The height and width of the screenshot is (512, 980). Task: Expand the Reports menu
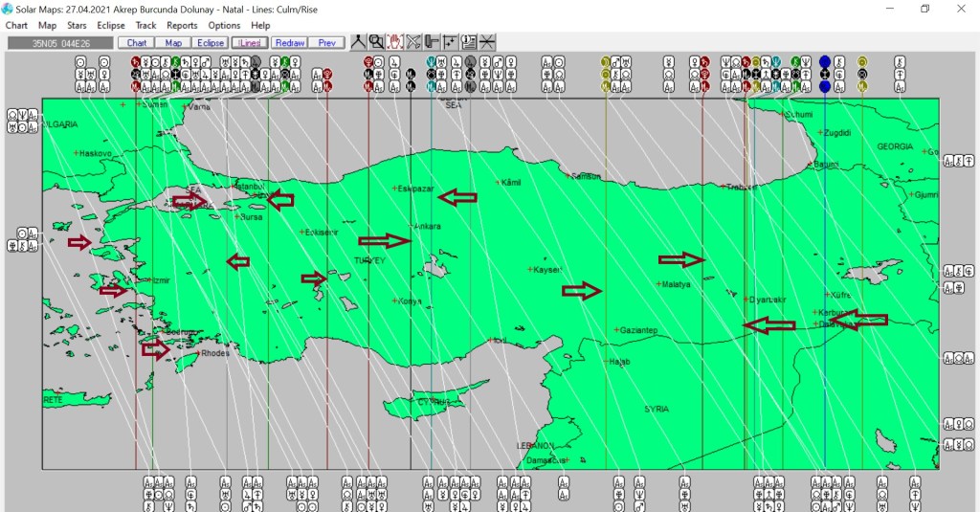pos(182,26)
